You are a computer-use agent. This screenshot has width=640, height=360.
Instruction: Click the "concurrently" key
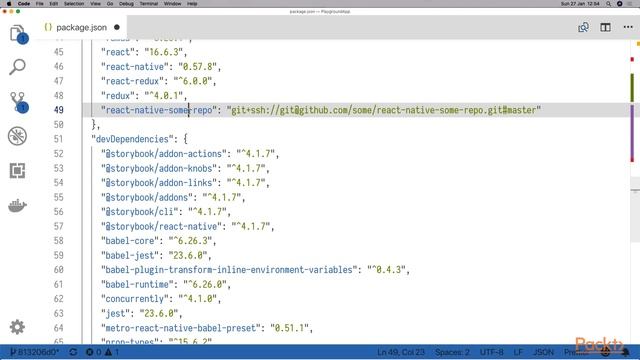[x=135, y=299]
